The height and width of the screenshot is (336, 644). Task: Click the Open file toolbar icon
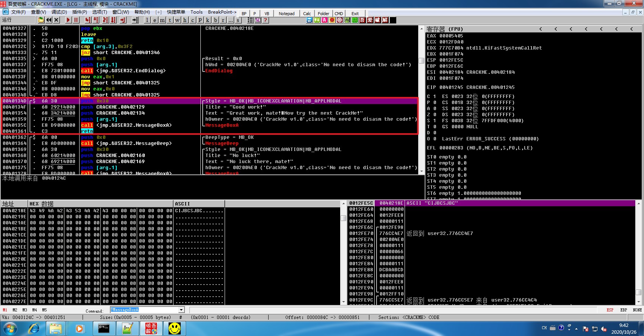click(x=41, y=20)
